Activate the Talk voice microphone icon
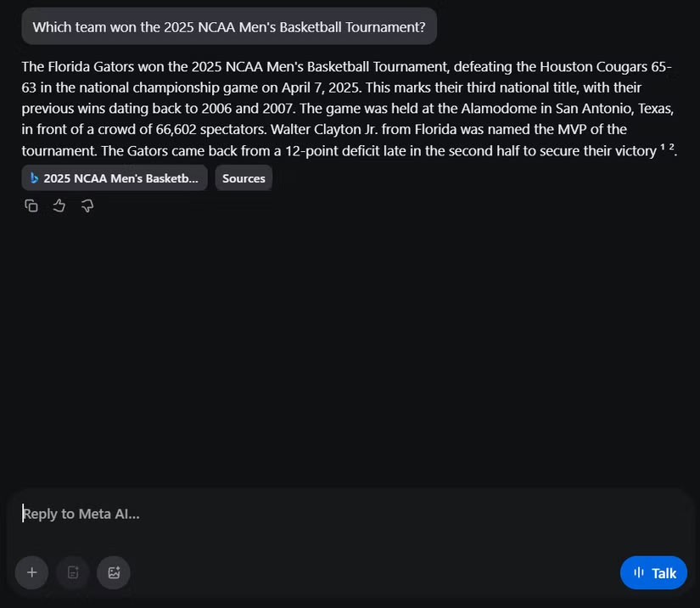700x608 pixels. (638, 572)
